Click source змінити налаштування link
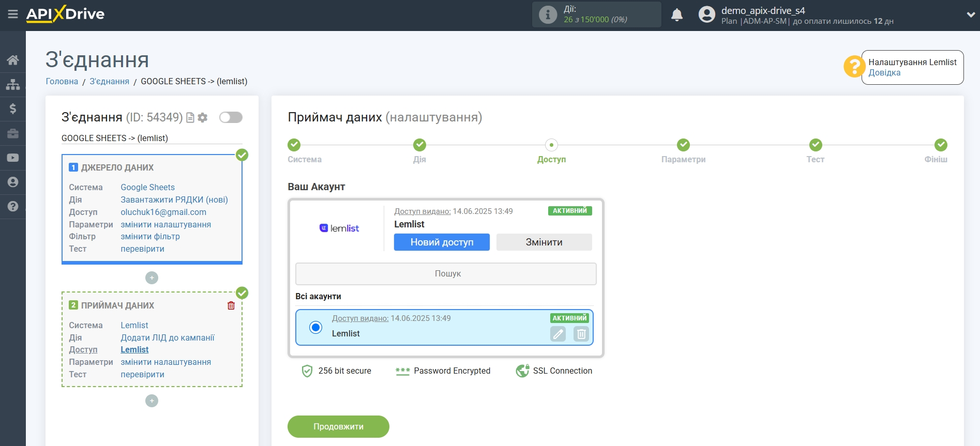980x446 pixels. click(x=166, y=224)
